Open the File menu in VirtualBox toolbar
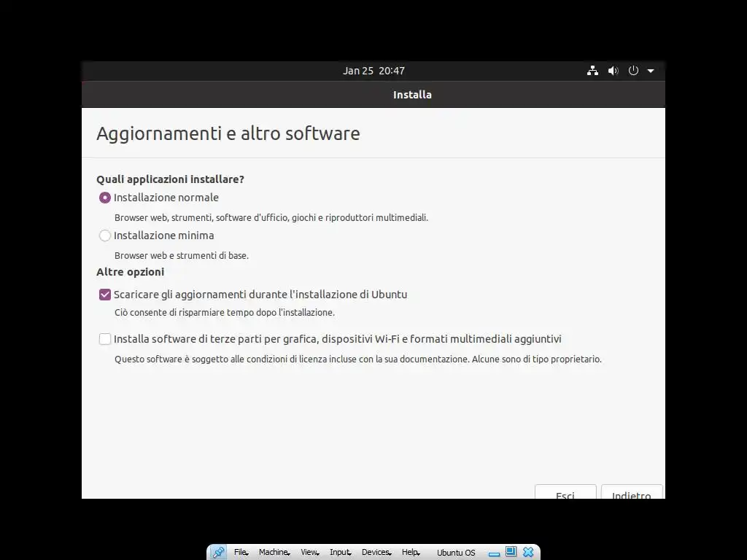Screen dimensions: 747x560 241,553
